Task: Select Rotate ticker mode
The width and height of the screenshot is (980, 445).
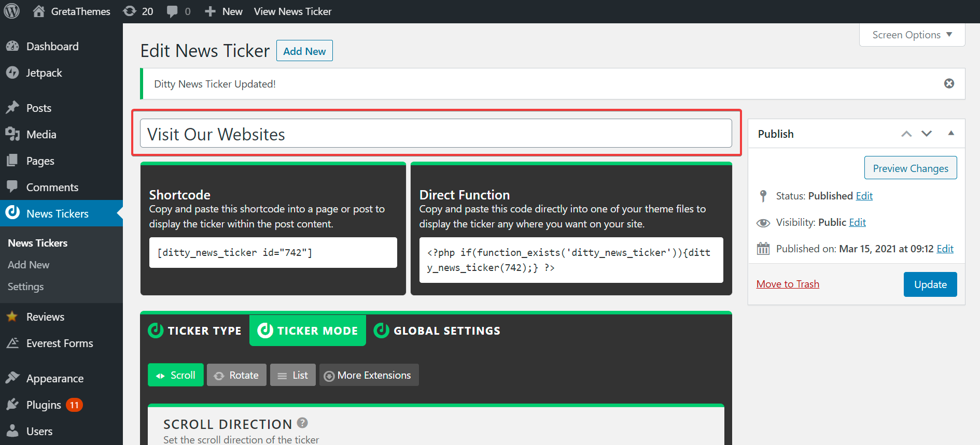Action: click(x=236, y=375)
